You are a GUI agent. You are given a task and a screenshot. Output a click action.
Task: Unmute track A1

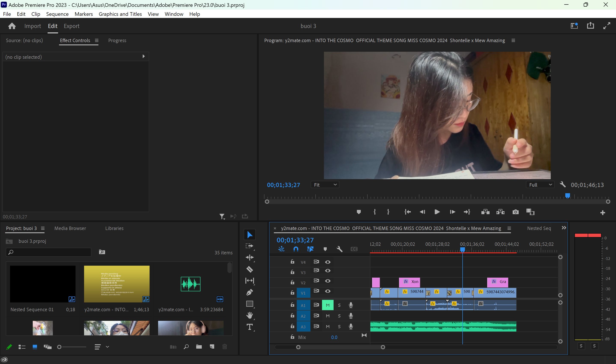click(328, 305)
